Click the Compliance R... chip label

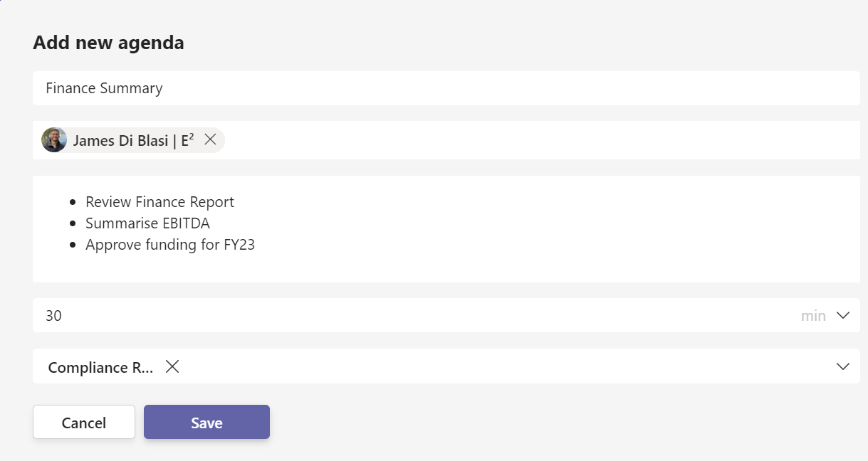tap(100, 367)
